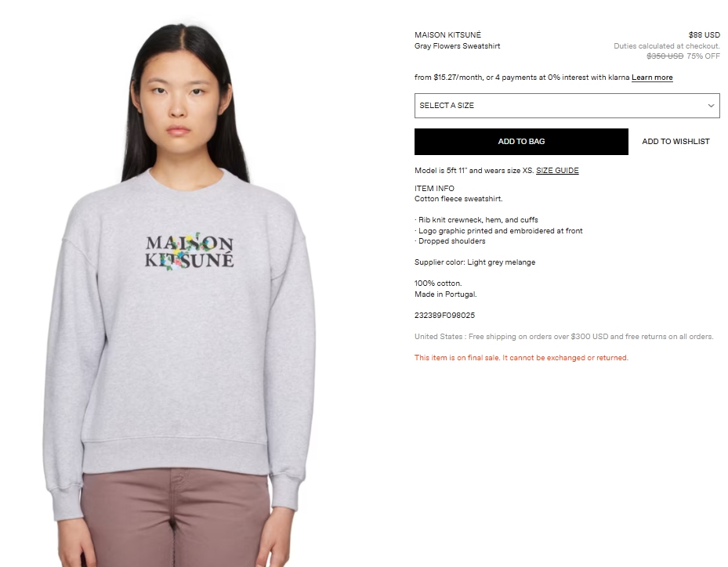The height and width of the screenshot is (567, 728).
Task: Add the sweatshirt to the bag
Action: (x=521, y=142)
